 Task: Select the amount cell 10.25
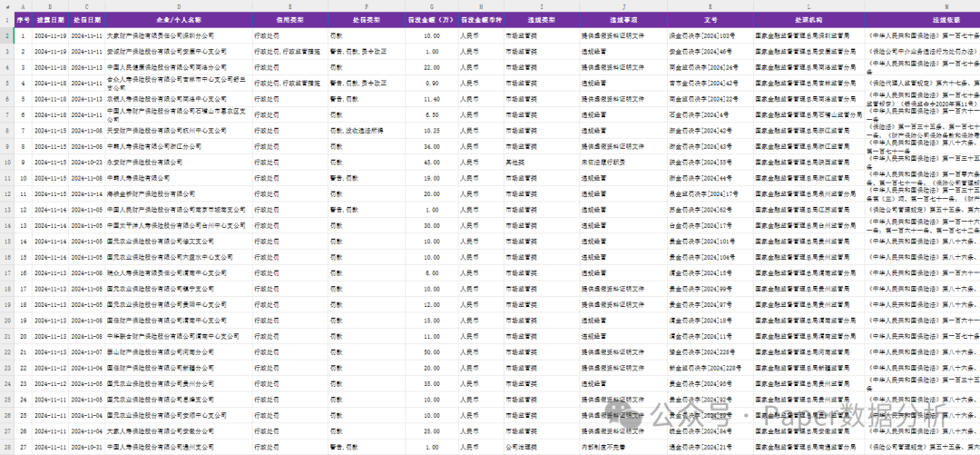click(432, 130)
